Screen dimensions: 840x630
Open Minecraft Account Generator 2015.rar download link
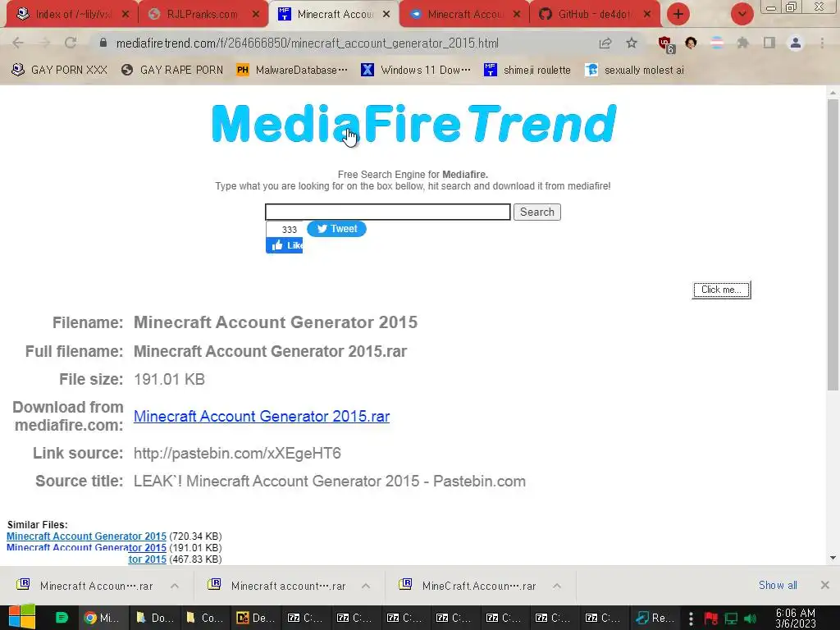point(262,416)
